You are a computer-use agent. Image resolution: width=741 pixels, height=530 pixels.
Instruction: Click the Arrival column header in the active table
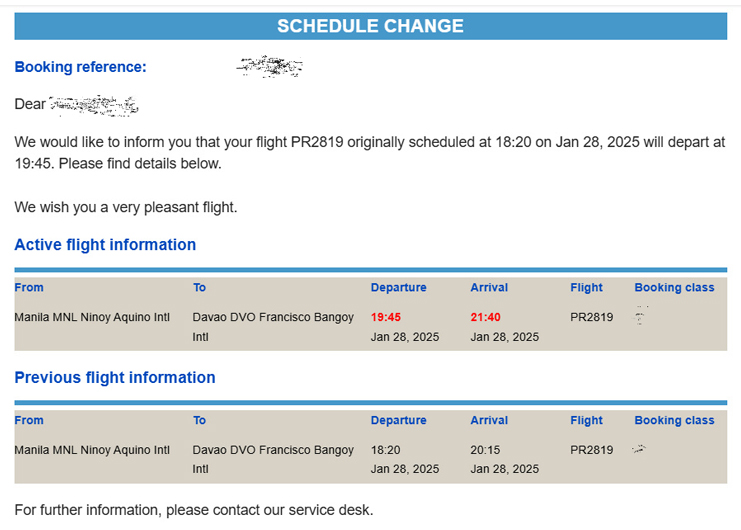[489, 287]
